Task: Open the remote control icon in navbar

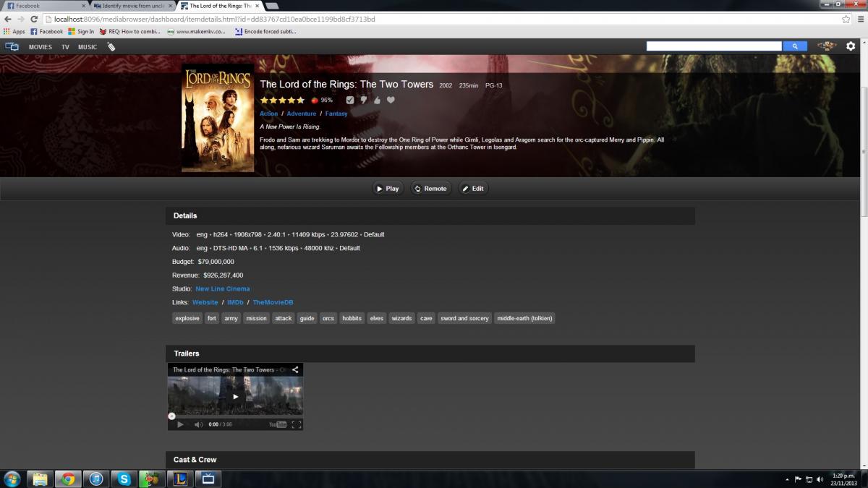Action: pyautogui.click(x=111, y=47)
